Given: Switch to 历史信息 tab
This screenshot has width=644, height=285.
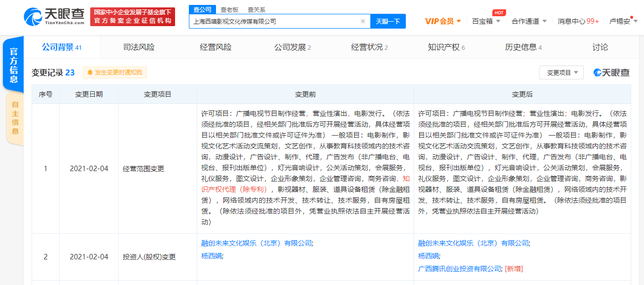Looking at the screenshot, I should (523, 47).
